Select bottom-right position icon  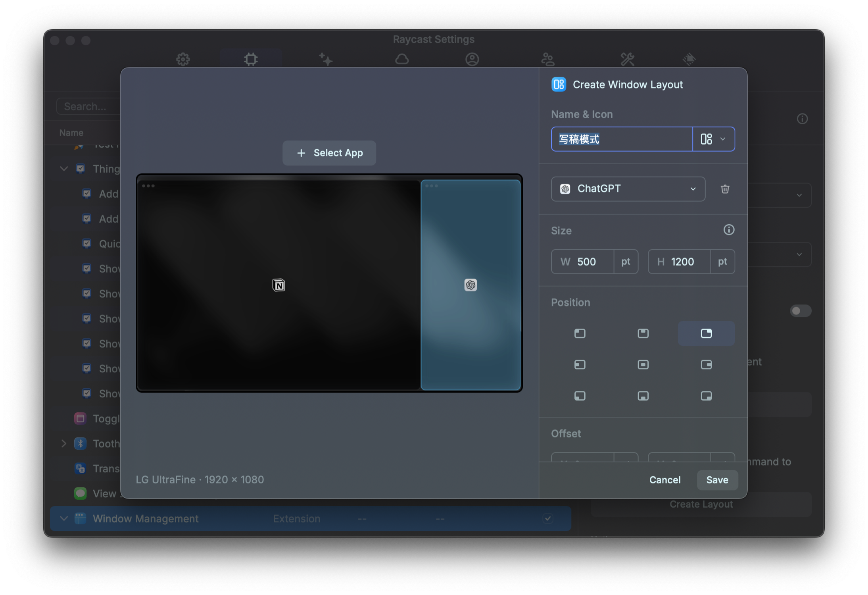coord(706,396)
